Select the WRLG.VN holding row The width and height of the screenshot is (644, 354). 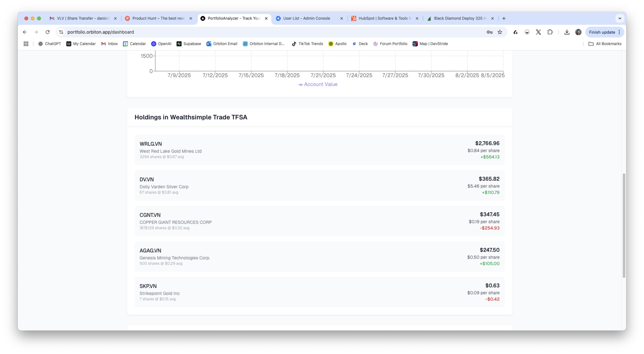(x=319, y=150)
